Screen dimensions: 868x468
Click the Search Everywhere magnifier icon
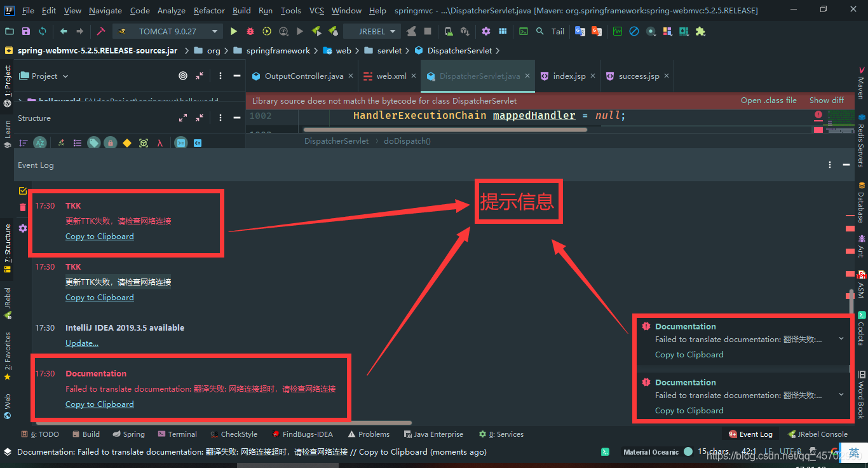[539, 31]
